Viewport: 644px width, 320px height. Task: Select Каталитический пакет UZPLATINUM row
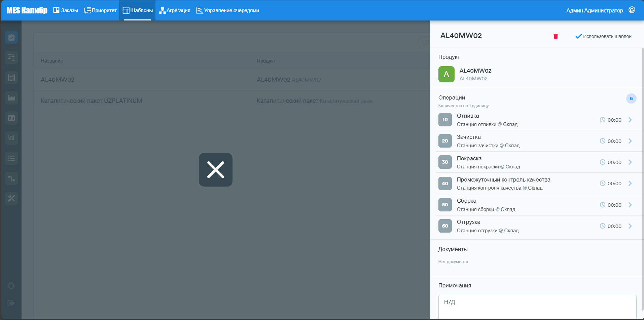click(x=232, y=101)
